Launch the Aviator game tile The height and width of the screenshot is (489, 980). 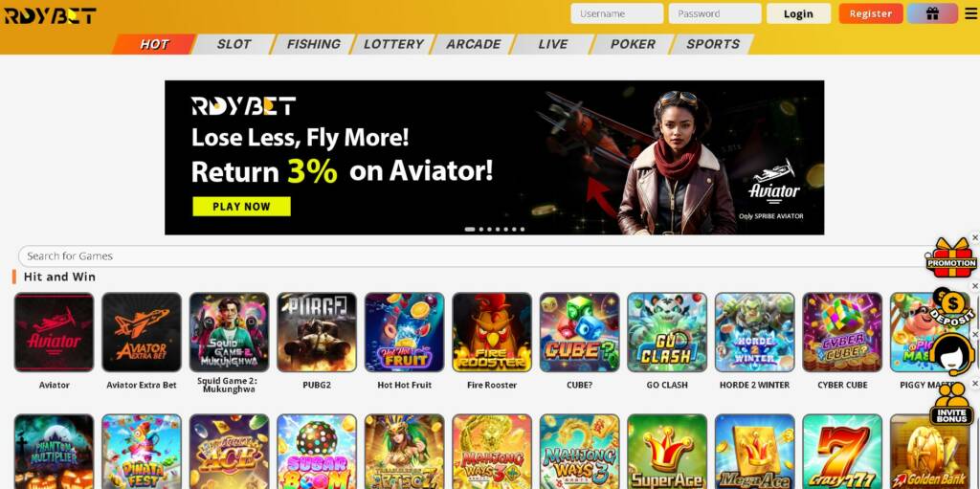[55, 332]
